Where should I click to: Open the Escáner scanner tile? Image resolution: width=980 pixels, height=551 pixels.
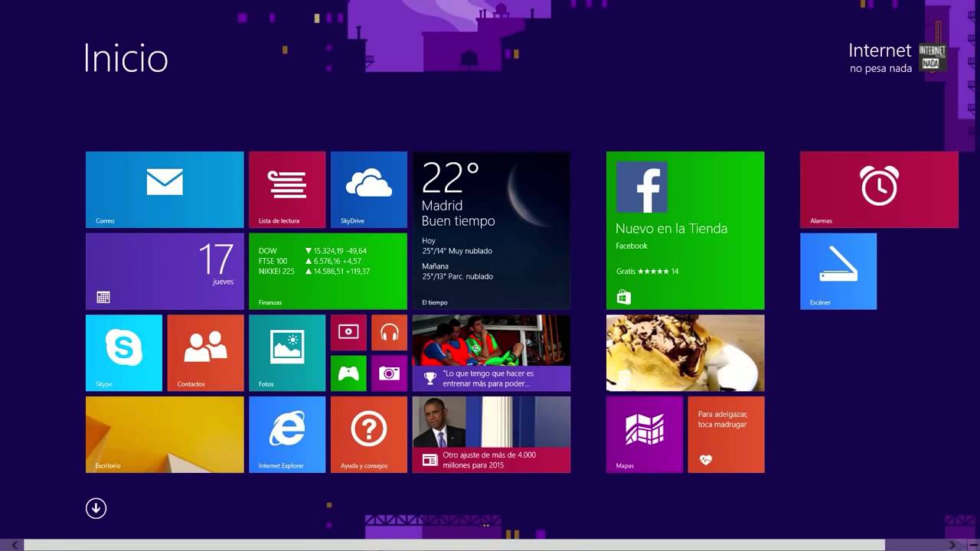pos(838,272)
